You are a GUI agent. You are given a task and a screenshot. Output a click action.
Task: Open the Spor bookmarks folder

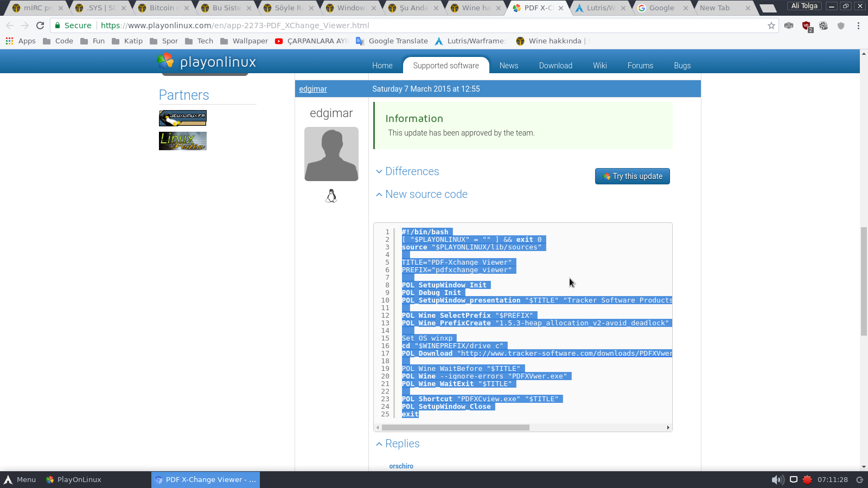164,41
